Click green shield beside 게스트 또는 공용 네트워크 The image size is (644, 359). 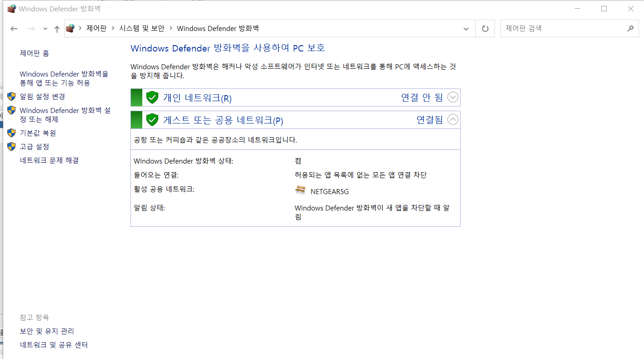click(152, 120)
